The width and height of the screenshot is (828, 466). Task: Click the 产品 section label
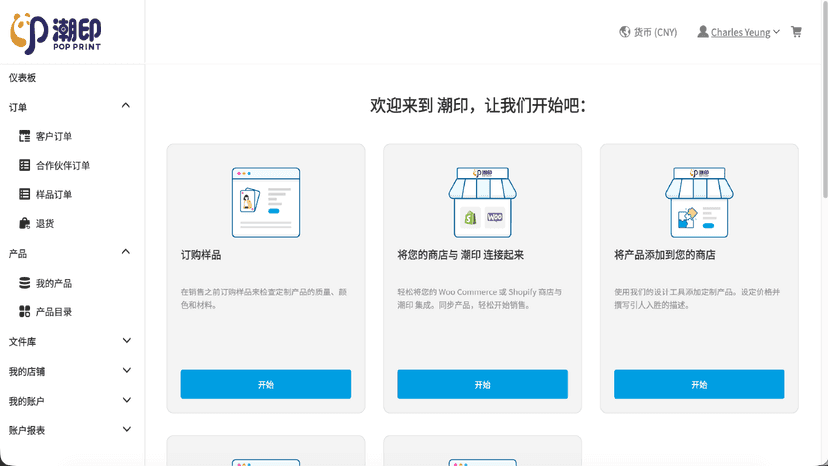[17, 254]
